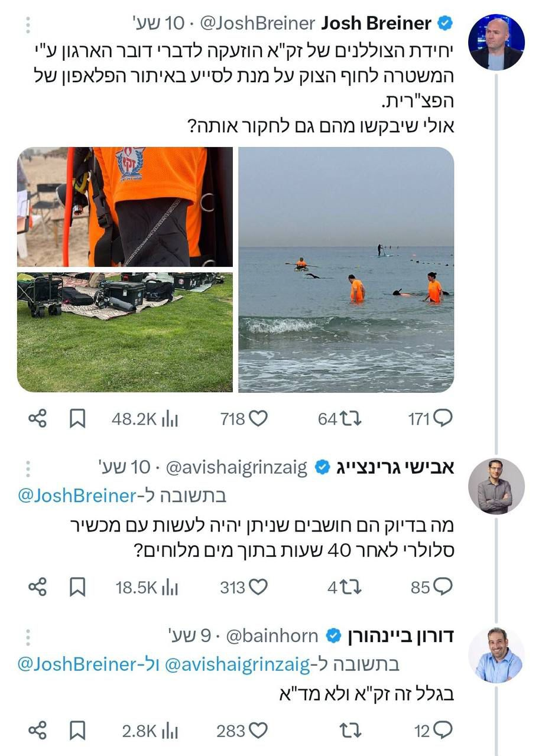Screen dimensions: 542x756
Task: Open more options for the bainhorn reply
Action: click(28, 636)
